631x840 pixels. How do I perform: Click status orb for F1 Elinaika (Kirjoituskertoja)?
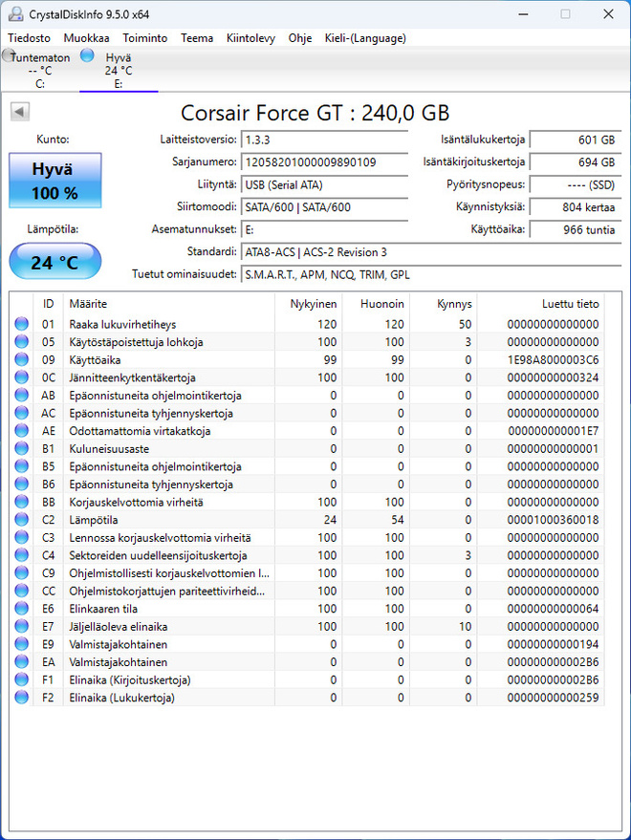(21, 679)
